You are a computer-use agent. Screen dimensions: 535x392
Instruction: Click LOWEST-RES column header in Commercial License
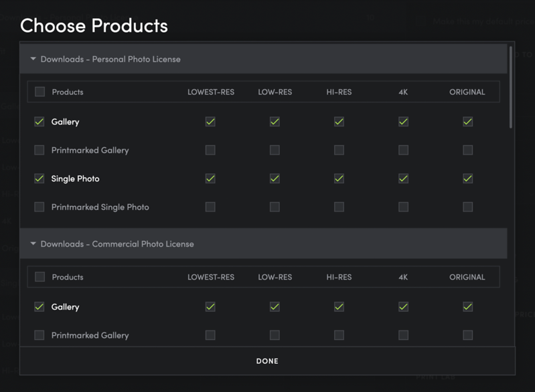point(211,277)
